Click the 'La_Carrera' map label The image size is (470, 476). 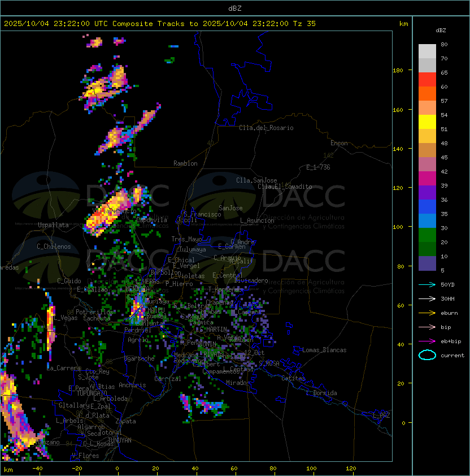pyautogui.click(x=64, y=368)
